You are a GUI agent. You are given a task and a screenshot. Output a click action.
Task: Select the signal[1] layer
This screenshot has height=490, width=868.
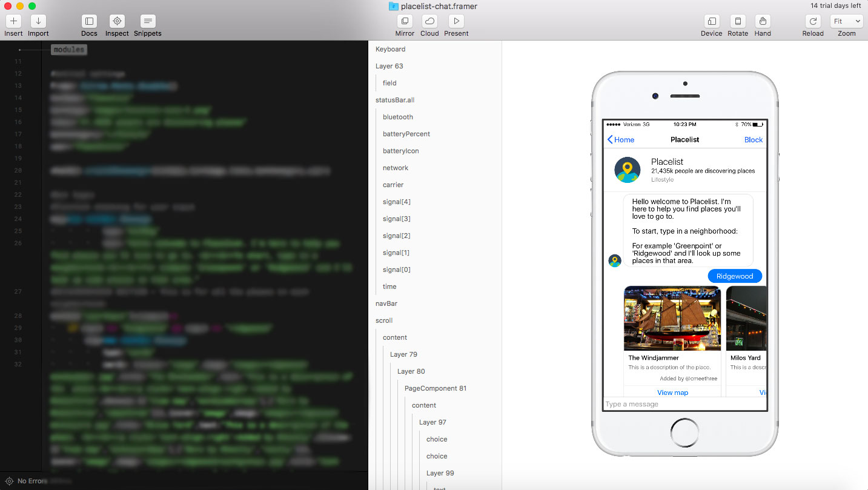[x=397, y=253]
